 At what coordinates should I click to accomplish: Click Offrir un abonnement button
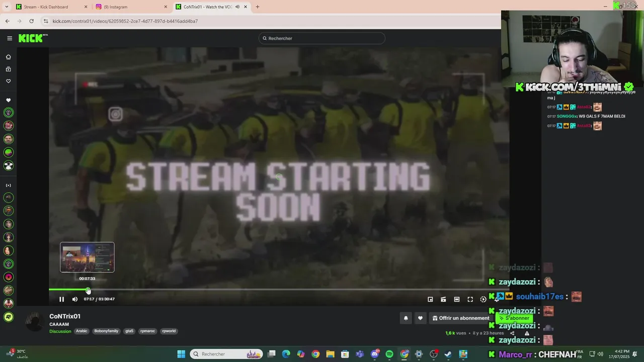coord(460,318)
